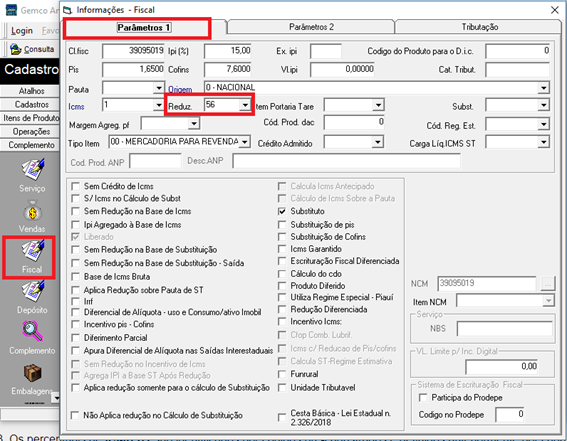The width and height of the screenshot is (567, 441).
Task: Toggle Diferimento Parcial checkbox
Action: (x=75, y=338)
